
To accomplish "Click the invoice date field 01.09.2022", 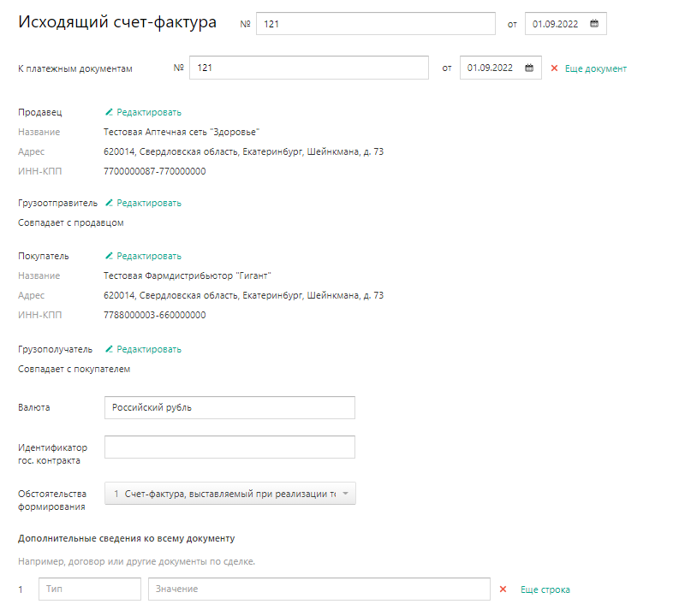I will click(555, 24).
